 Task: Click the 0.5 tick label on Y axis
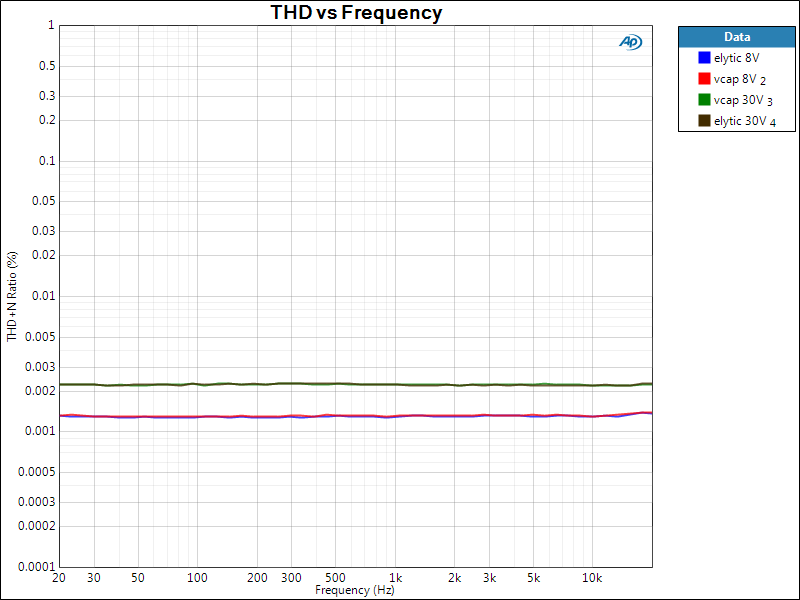coord(47,66)
